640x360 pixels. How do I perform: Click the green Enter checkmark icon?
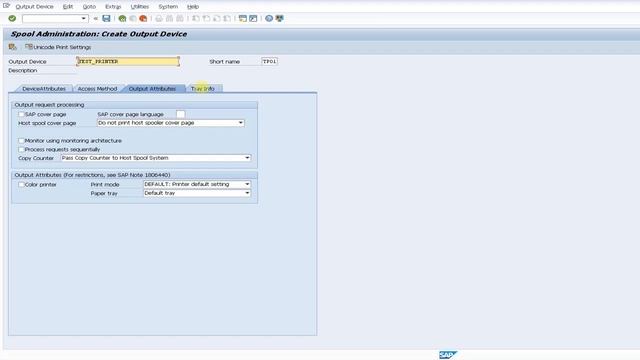[x=12, y=18]
